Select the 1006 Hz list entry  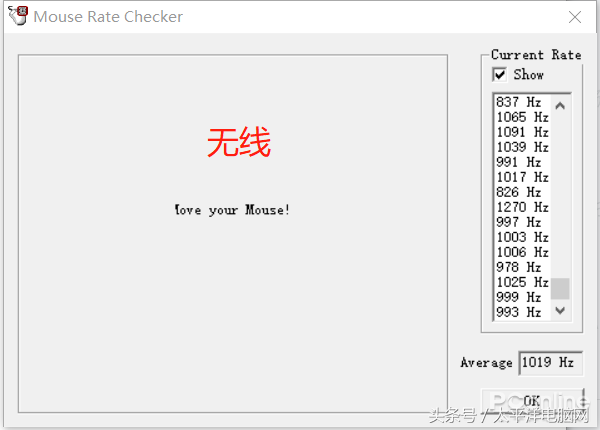[523, 252]
